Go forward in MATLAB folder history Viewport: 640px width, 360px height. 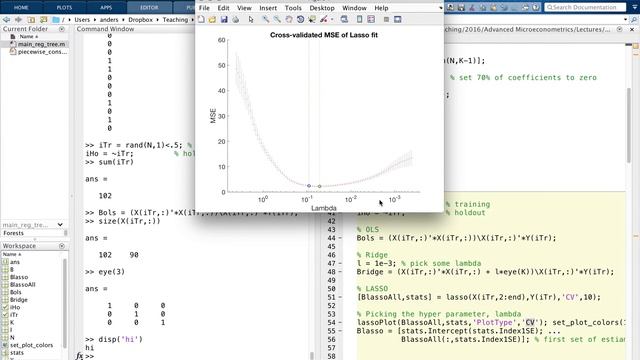coord(18,20)
